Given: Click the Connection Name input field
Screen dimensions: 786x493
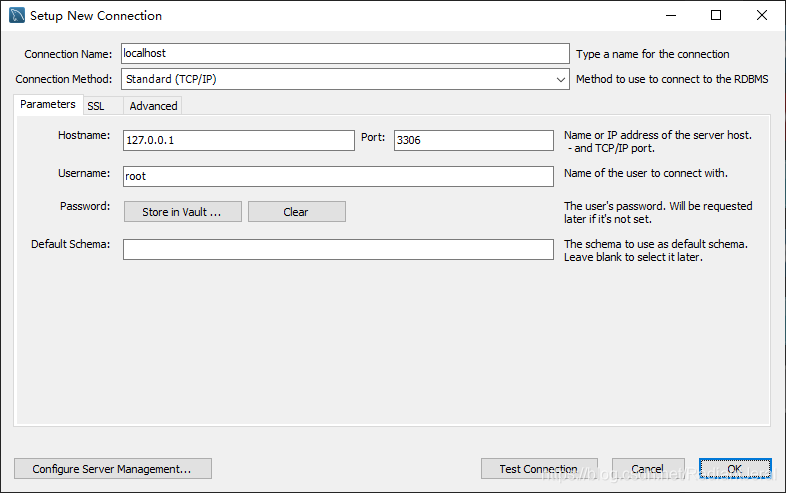Looking at the screenshot, I should 345,53.
